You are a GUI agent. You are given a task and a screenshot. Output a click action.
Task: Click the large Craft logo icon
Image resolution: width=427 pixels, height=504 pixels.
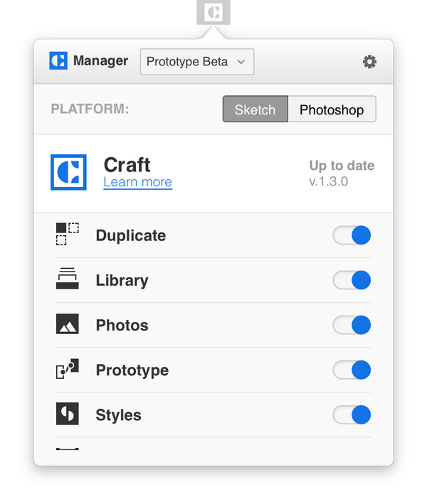pyautogui.click(x=68, y=172)
